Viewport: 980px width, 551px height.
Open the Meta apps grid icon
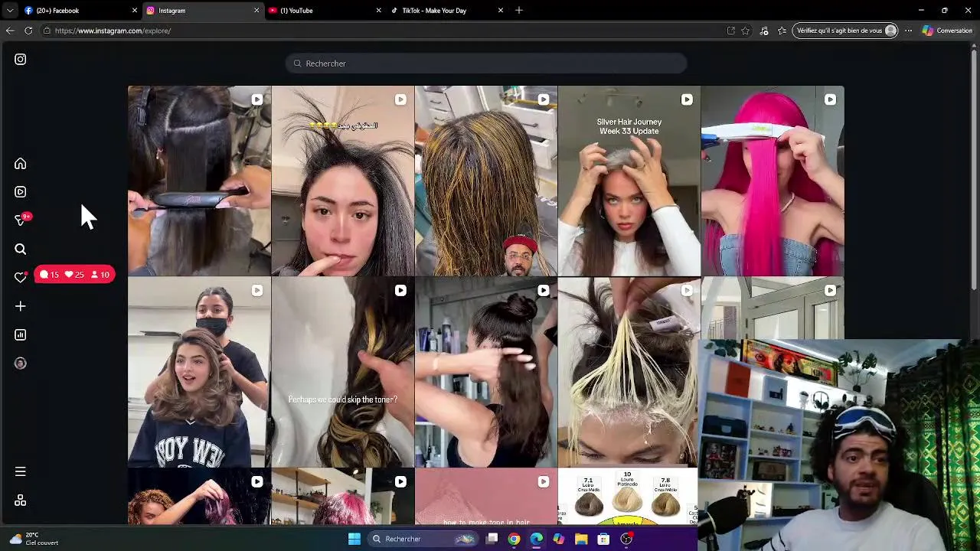21,500
